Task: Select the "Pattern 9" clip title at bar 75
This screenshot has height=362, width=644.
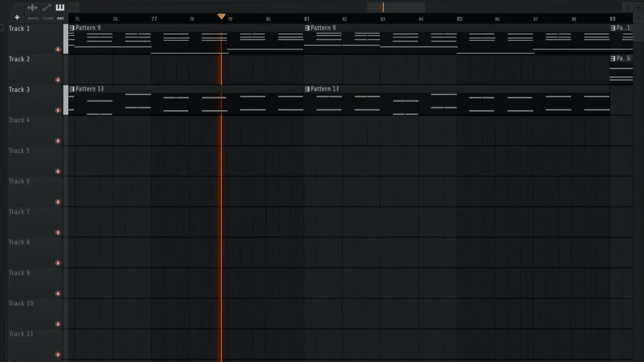Action: 88,28
